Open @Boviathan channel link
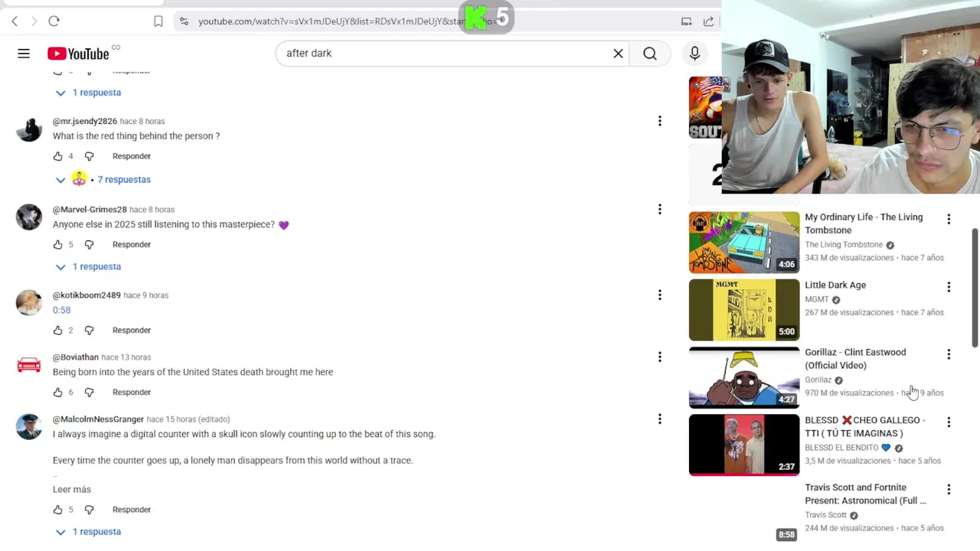Screen dimensions: 980x551 click(76, 357)
